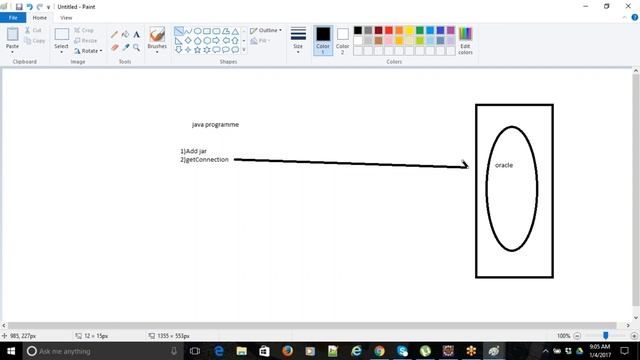
Task: Open Firefox from the taskbar
Action: (x=287, y=351)
